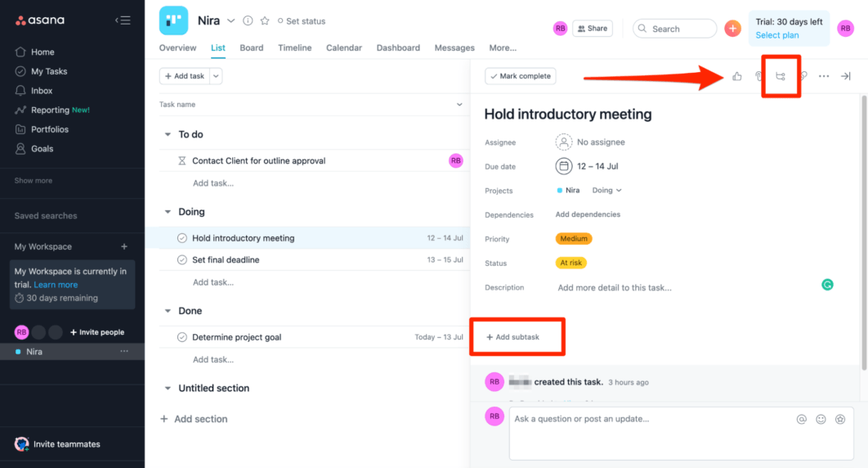The height and width of the screenshot is (468, 868).
Task: Open task more actions ellipsis
Action: (x=824, y=76)
